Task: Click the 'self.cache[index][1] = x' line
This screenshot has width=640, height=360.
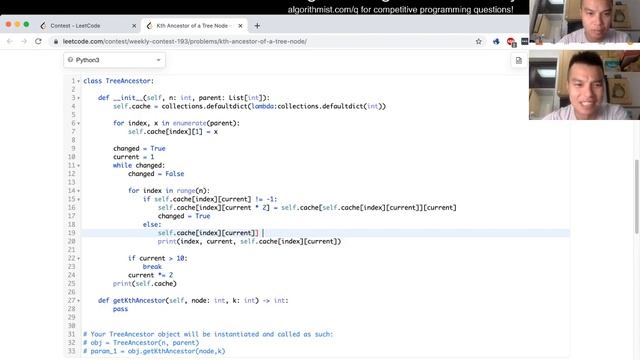Action: (x=173, y=131)
